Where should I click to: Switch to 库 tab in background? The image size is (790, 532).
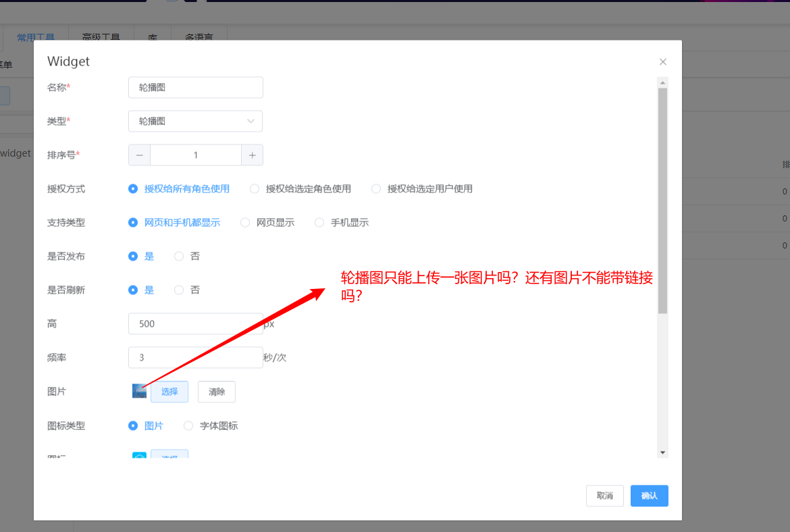click(x=153, y=37)
